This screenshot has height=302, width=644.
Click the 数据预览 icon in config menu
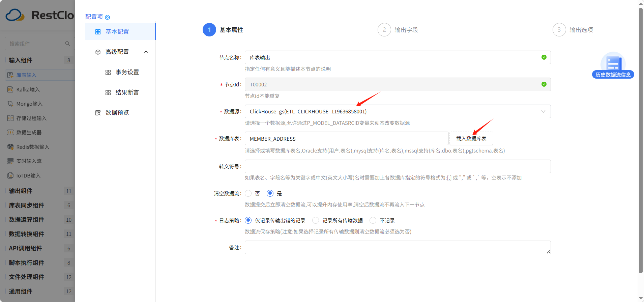pyautogui.click(x=98, y=113)
